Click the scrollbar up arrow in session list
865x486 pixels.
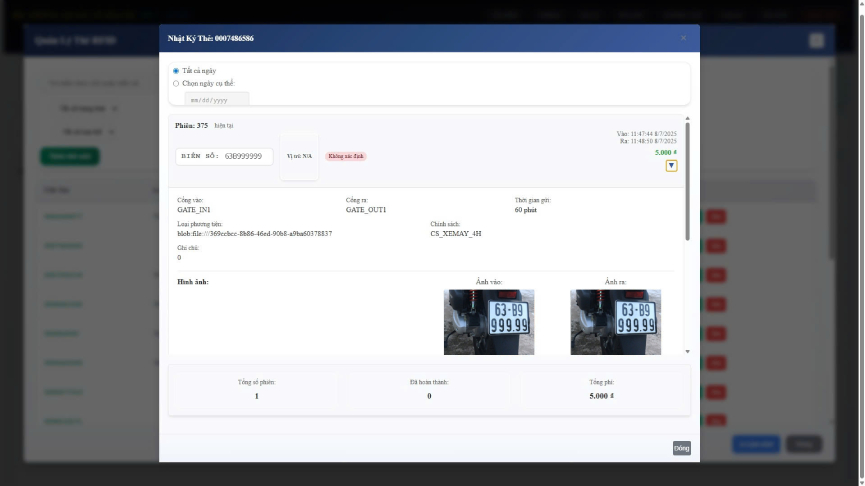[687, 120]
